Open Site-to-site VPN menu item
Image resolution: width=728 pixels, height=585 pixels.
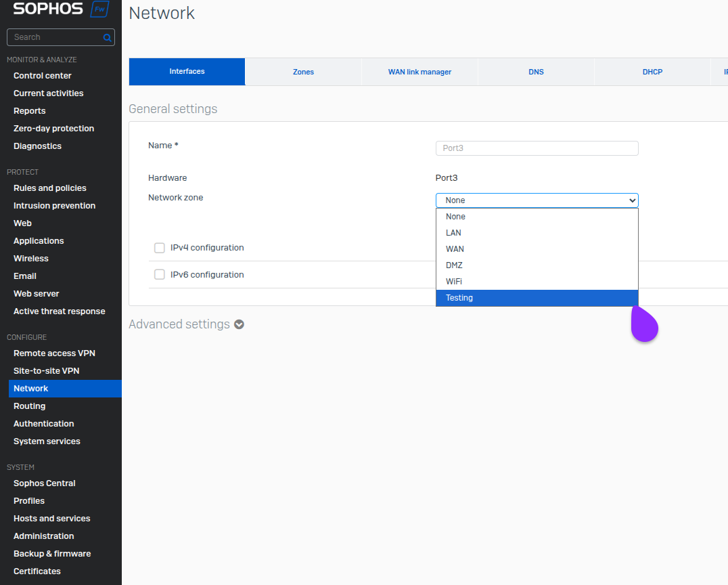click(47, 371)
